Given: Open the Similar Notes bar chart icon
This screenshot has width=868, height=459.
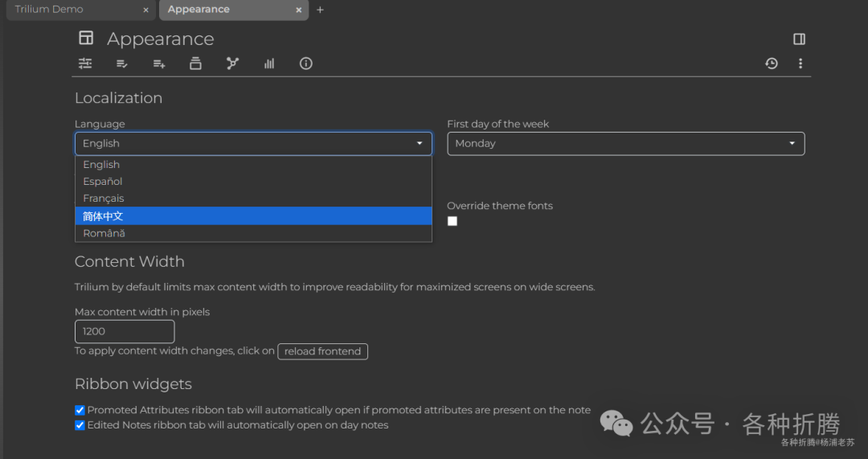Looking at the screenshot, I should tap(269, 64).
